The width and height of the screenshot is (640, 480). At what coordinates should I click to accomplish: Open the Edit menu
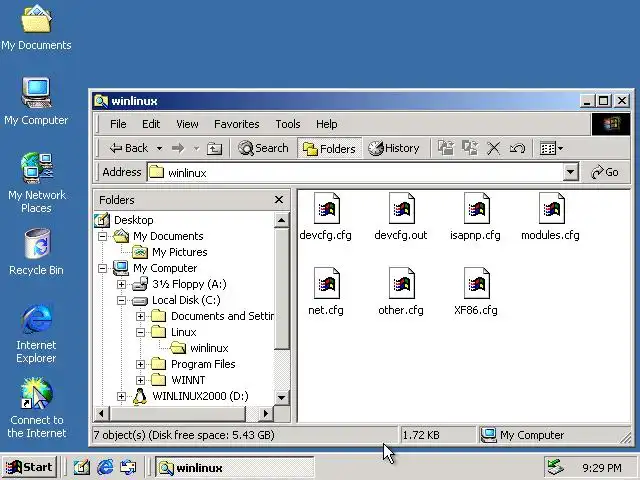[x=151, y=124]
